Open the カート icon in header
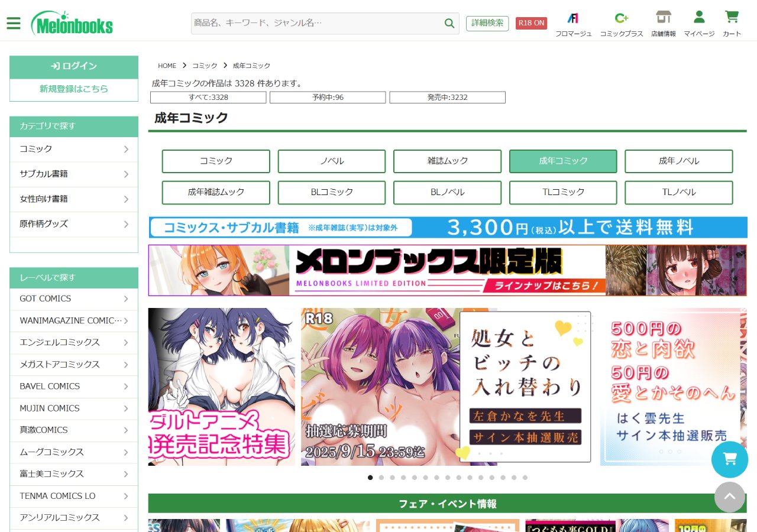Image resolution: width=757 pixels, height=532 pixels. (x=732, y=18)
